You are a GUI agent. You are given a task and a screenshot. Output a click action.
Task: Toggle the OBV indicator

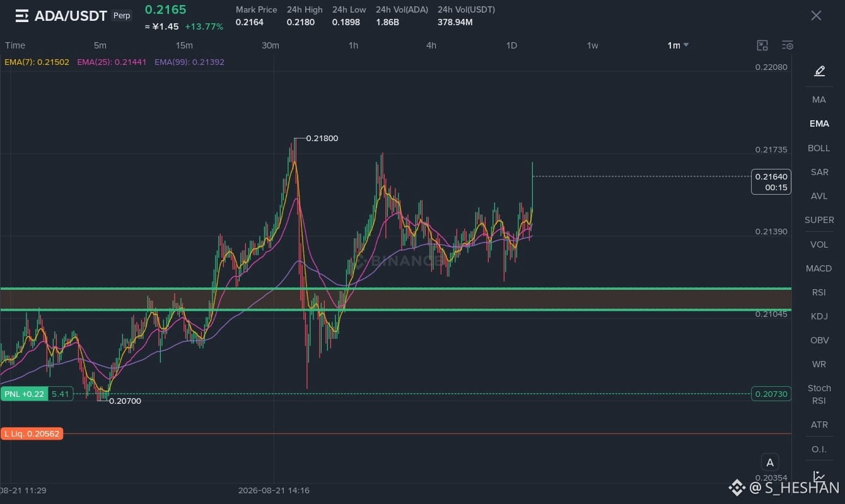point(819,340)
